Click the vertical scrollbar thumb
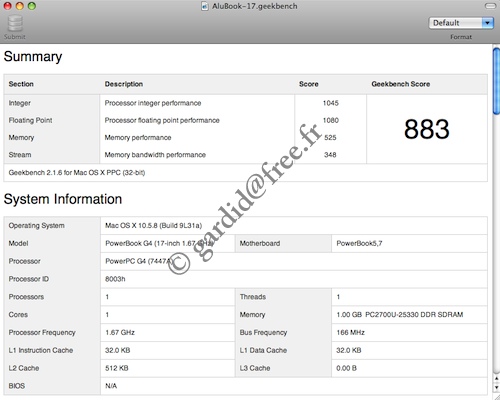The image size is (500, 400). 496,81
